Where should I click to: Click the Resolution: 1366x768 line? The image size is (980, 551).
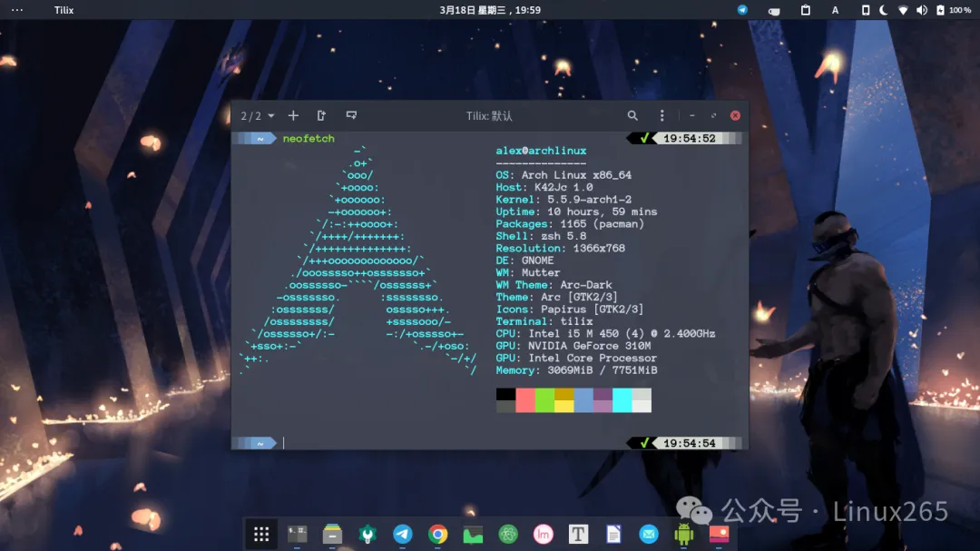pyautogui.click(x=561, y=249)
